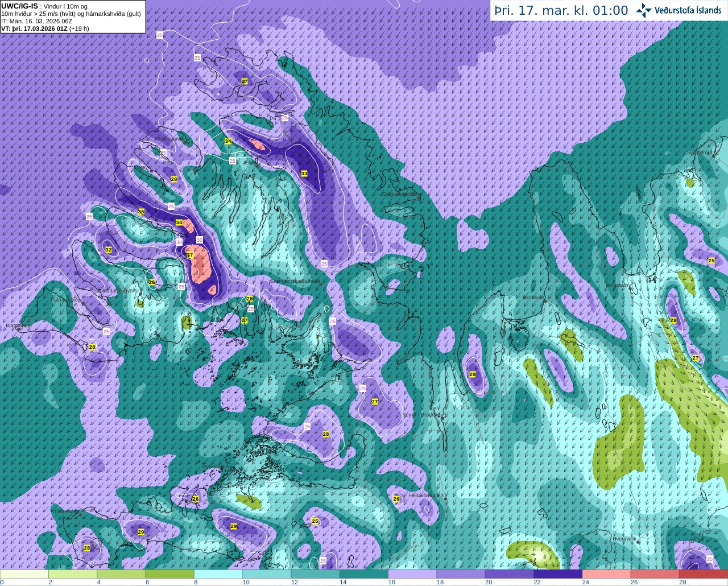
Task: Pick the pale cream 0–2 m/s color swatch
Action: 24,574
